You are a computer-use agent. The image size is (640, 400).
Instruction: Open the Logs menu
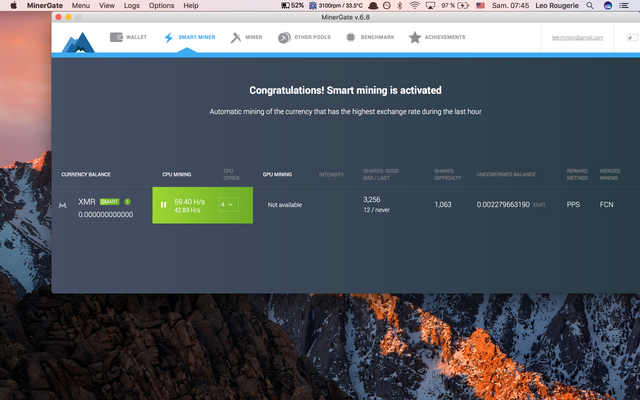click(x=131, y=5)
